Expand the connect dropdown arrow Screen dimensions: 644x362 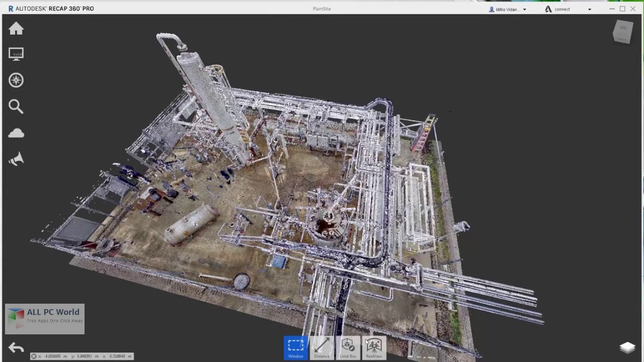click(590, 10)
